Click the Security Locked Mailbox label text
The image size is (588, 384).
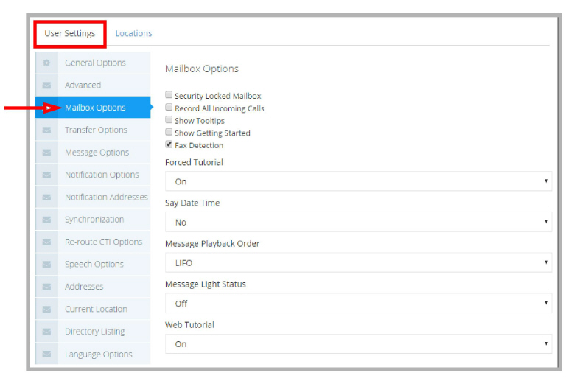[217, 96]
